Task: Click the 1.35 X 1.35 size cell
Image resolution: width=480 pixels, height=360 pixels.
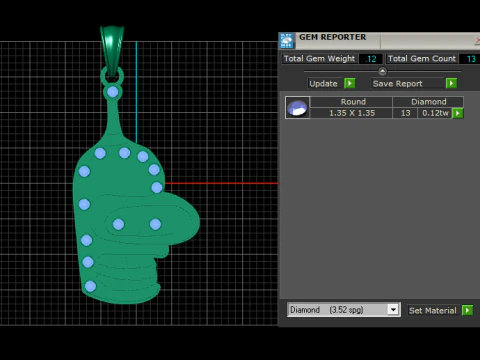Action: (352, 113)
